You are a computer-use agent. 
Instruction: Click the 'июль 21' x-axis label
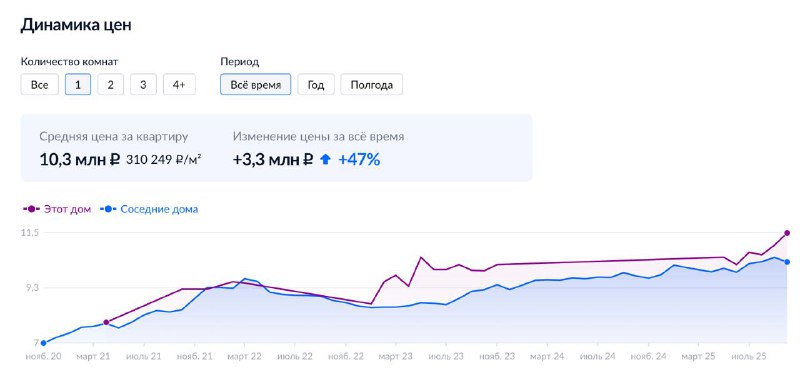[x=144, y=356]
